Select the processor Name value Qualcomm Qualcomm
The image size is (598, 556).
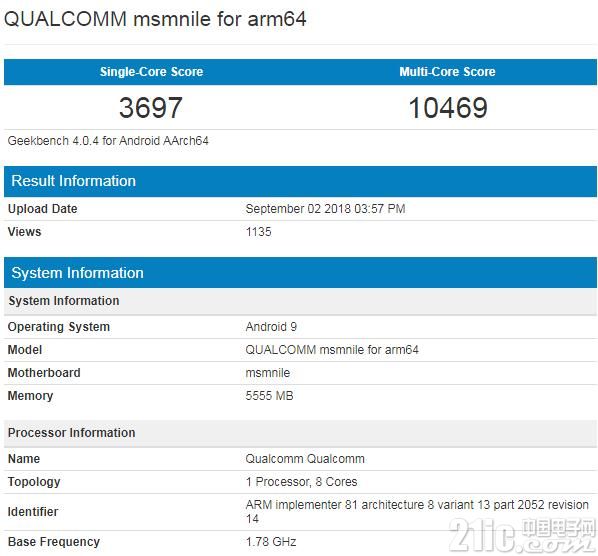pos(305,459)
